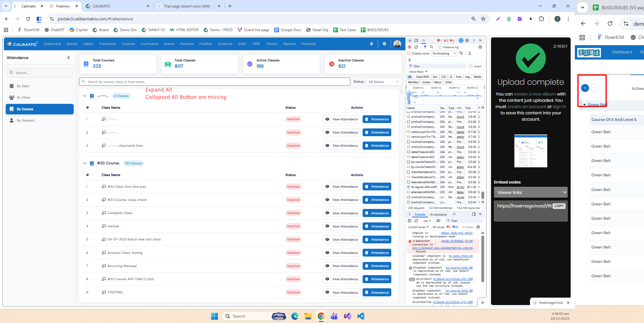This screenshot has width=644, height=323.
Task: Open the help question mark icon
Action: [x=384, y=44]
